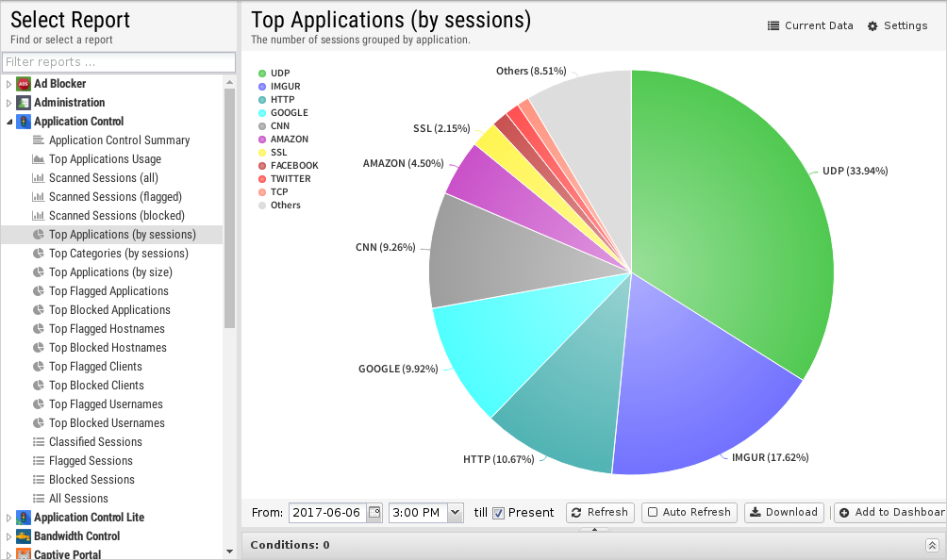Open the 3:00 PM time dropdown
Viewport: 947px width, 560px height.
pyautogui.click(x=456, y=512)
